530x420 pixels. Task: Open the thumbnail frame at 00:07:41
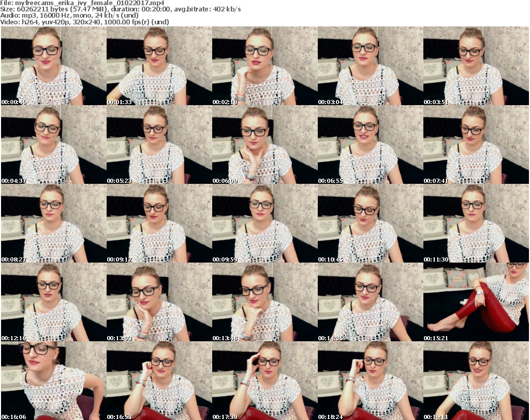(x=476, y=144)
